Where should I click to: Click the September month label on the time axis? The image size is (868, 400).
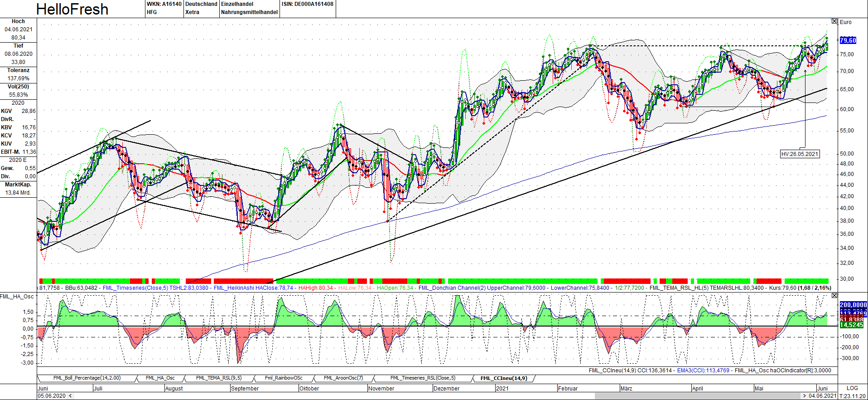pos(245,389)
